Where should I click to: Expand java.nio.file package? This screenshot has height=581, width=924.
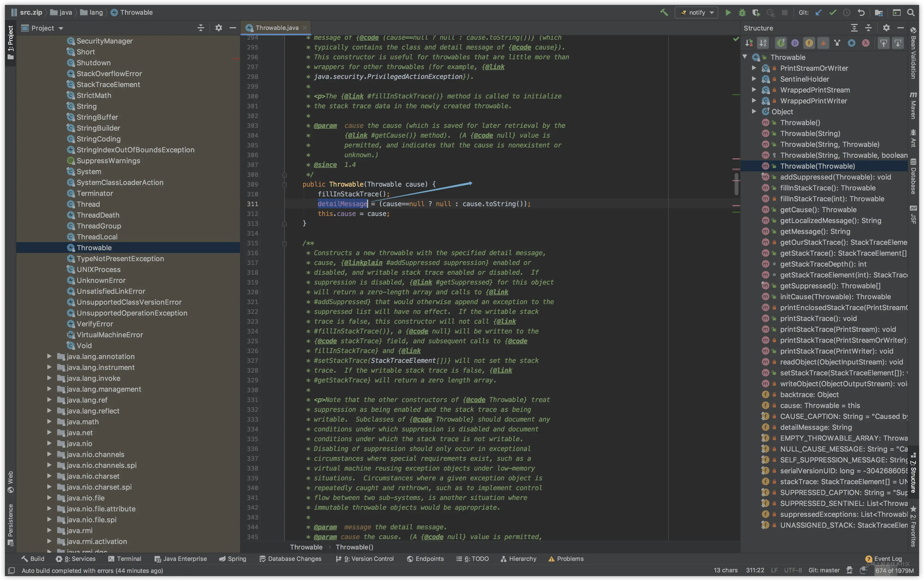(x=49, y=498)
